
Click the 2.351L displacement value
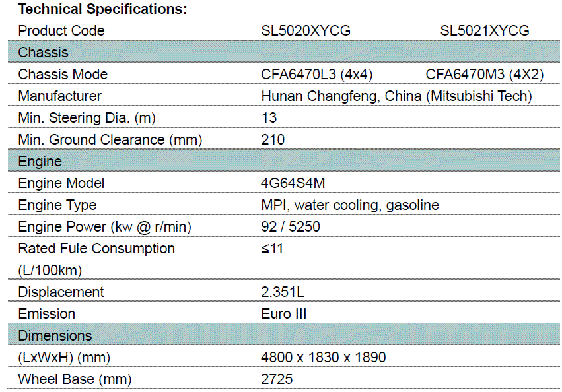[x=283, y=292]
